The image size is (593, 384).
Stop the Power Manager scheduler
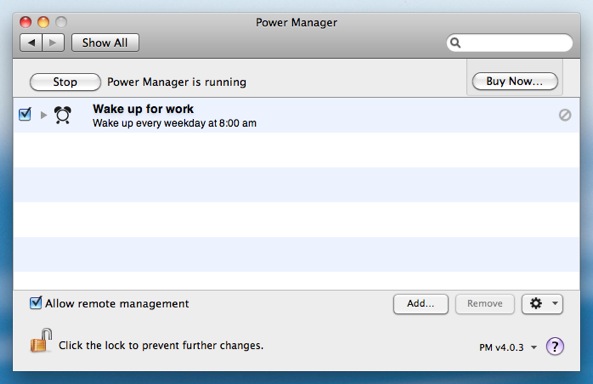65,82
